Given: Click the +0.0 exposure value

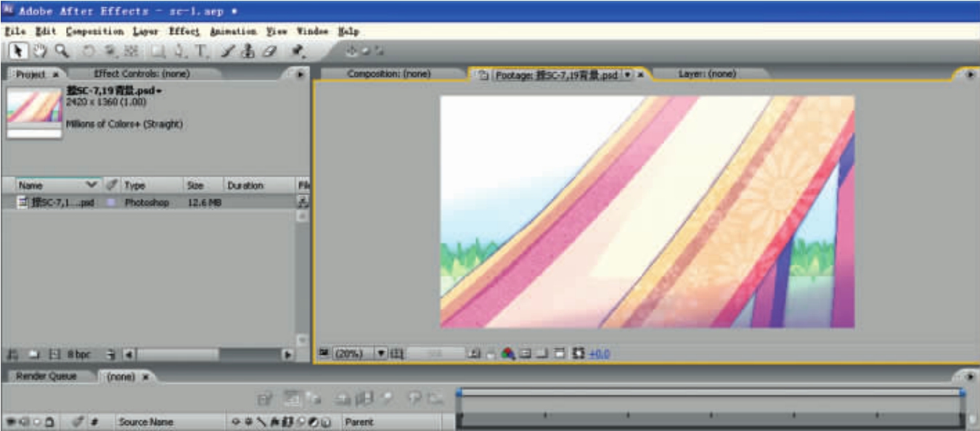Looking at the screenshot, I should pyautogui.click(x=600, y=353).
